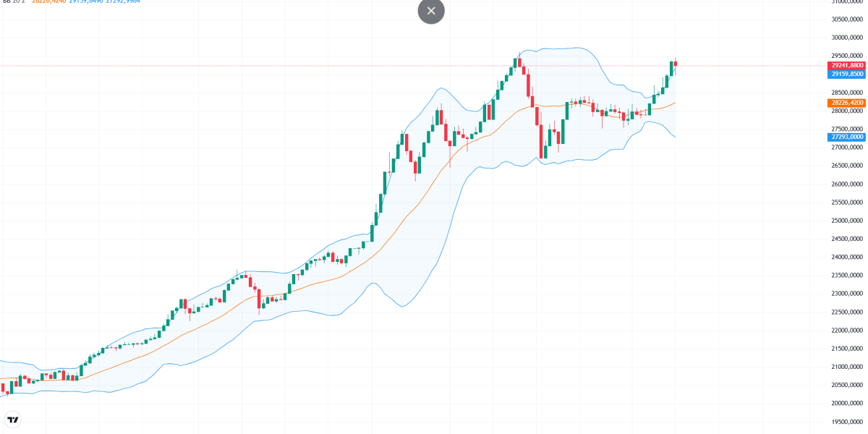868x434 pixels.
Task: Click the upper band value 29159.8490 in legend
Action: [x=86, y=1]
